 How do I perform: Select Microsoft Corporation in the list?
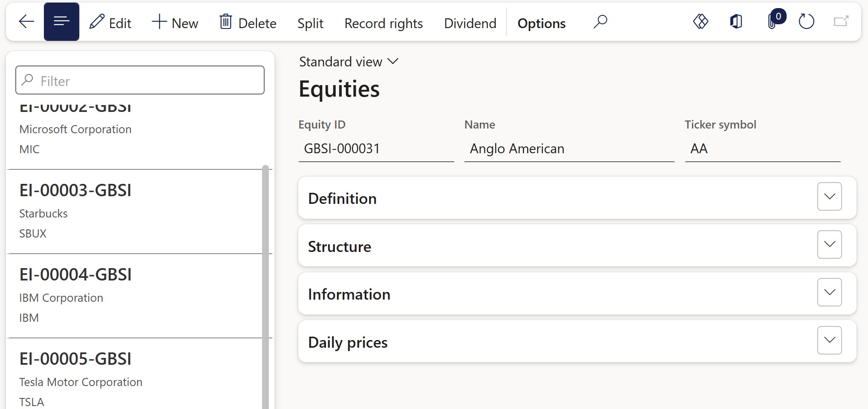[75, 129]
